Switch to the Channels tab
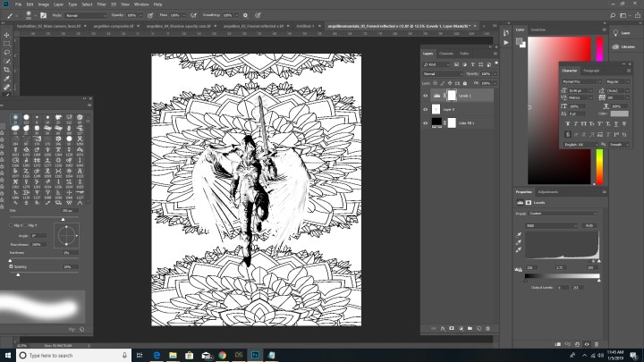Screen dimensions: 644x362 click(x=445, y=54)
